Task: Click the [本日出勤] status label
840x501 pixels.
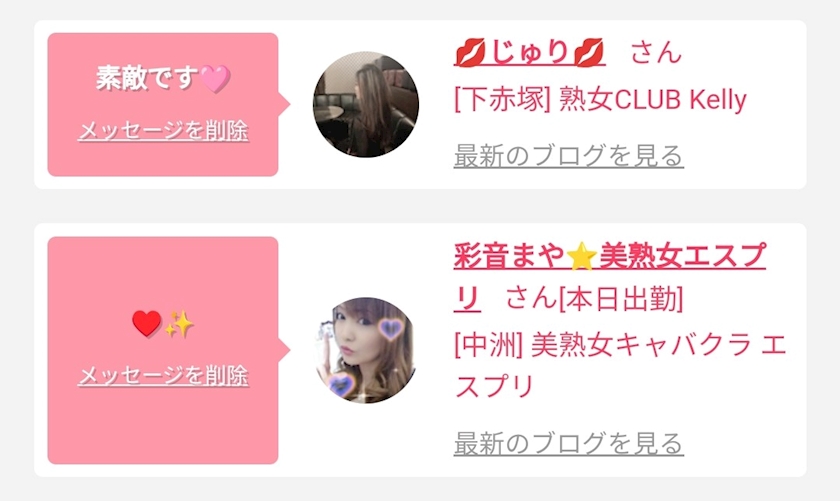Action: (x=620, y=299)
